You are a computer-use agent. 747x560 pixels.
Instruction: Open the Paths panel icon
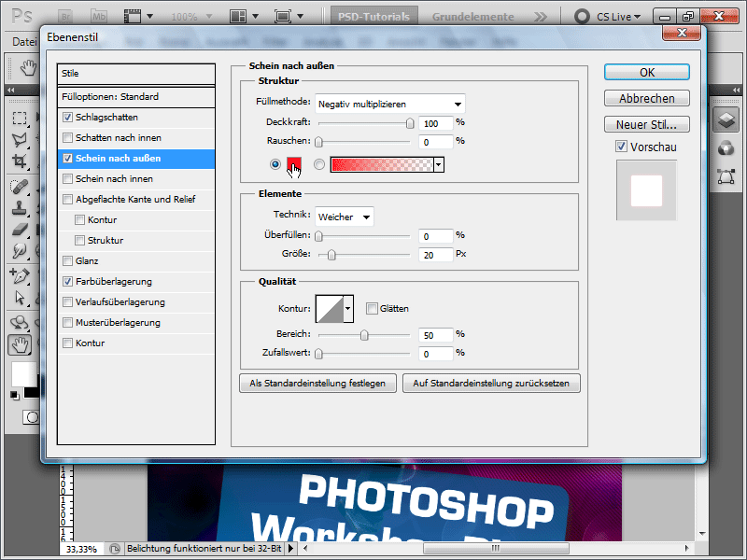point(726,176)
